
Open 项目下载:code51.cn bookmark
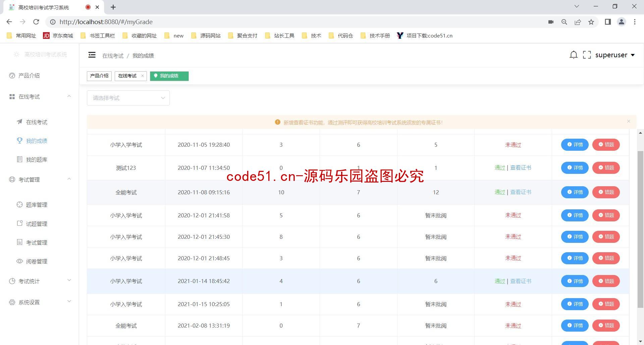(x=425, y=36)
